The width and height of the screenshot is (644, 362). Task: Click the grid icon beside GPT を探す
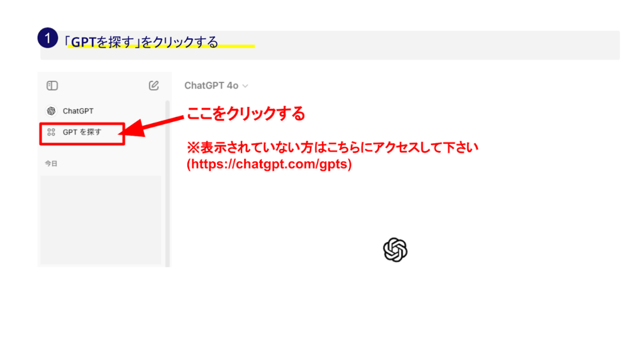51,132
